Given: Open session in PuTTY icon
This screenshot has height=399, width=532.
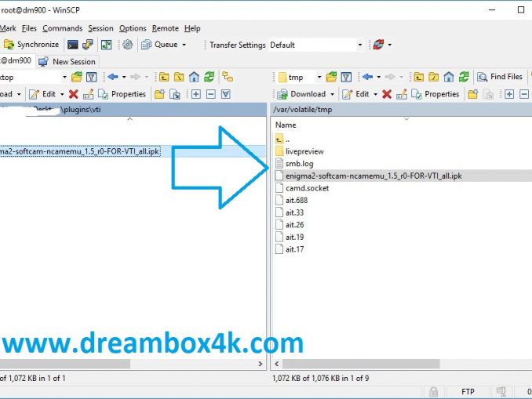Looking at the screenshot, I should click(x=88, y=45).
